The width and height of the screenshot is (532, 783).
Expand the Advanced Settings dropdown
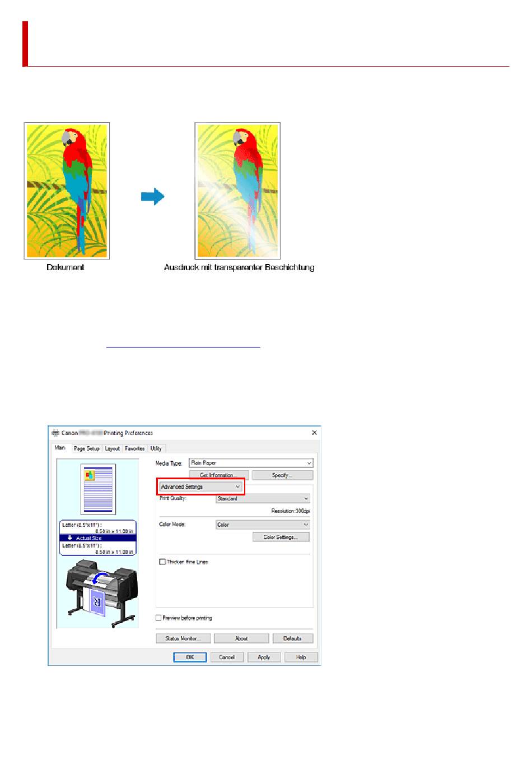(200, 487)
